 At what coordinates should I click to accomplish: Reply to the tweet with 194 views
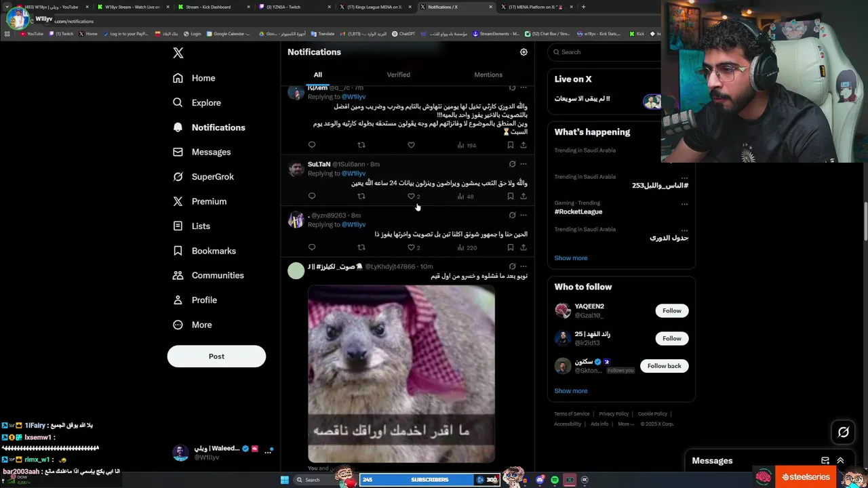tap(312, 145)
